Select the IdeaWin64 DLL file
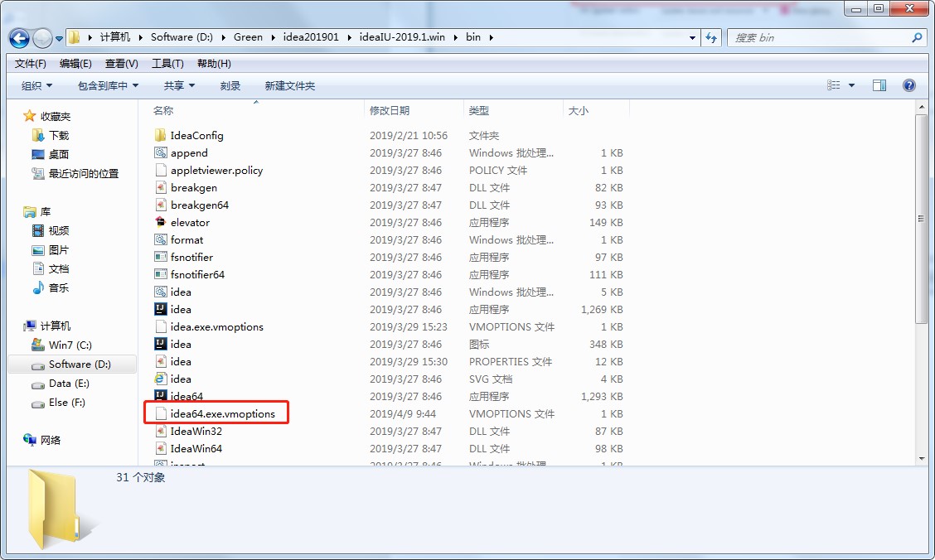 click(x=196, y=448)
